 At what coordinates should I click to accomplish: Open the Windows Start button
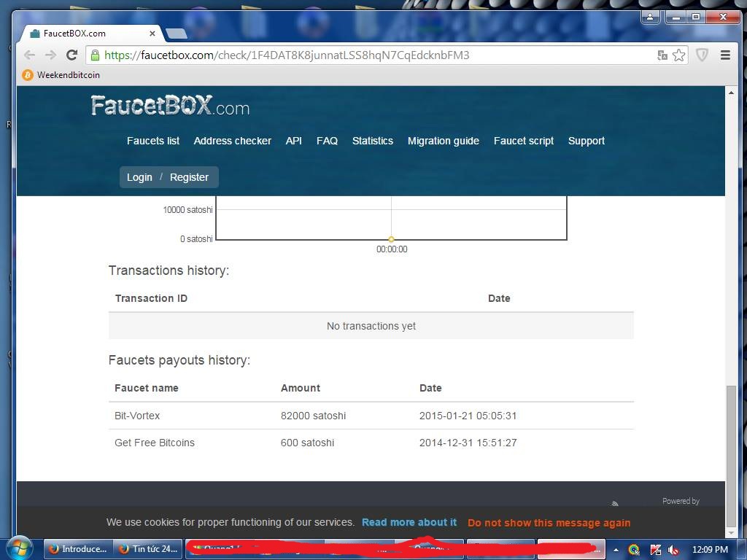pos(19,549)
